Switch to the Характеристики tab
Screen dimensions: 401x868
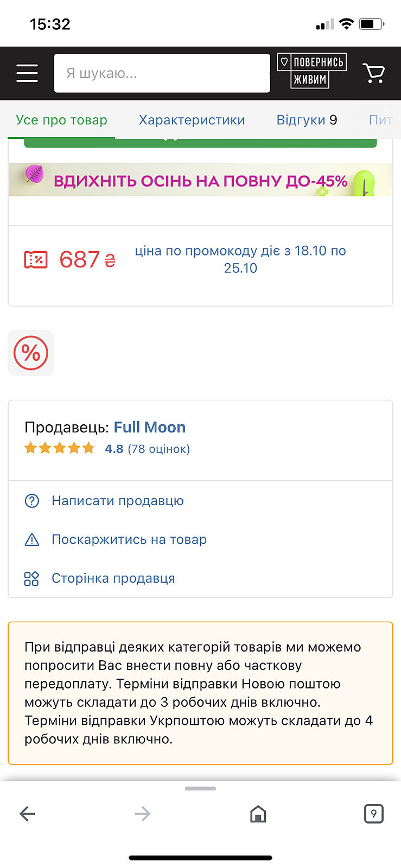click(192, 120)
